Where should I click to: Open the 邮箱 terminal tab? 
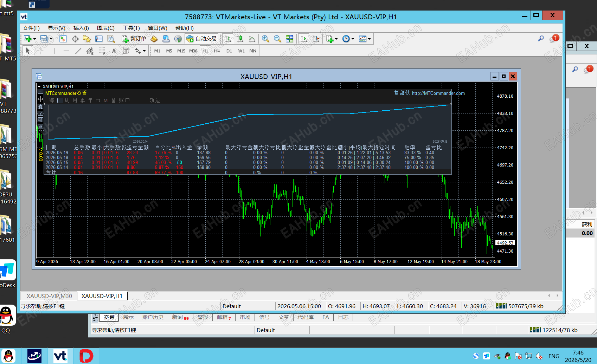pos(224,317)
